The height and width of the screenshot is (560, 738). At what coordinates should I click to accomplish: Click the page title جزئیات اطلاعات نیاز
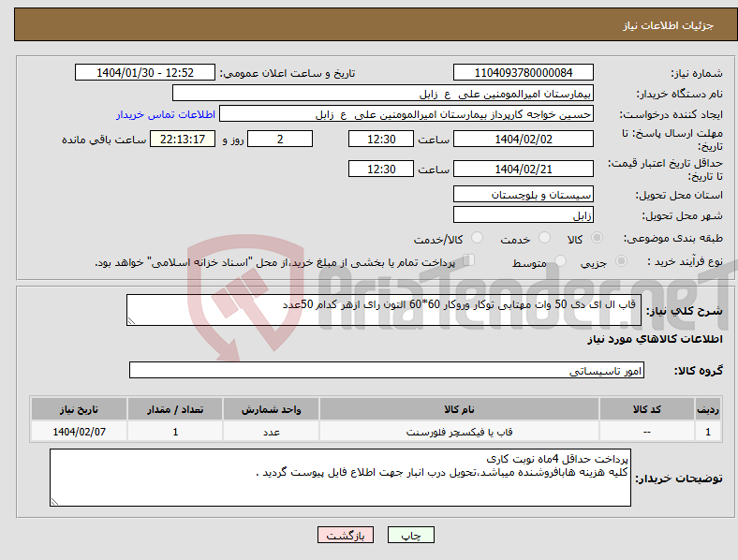668,25
